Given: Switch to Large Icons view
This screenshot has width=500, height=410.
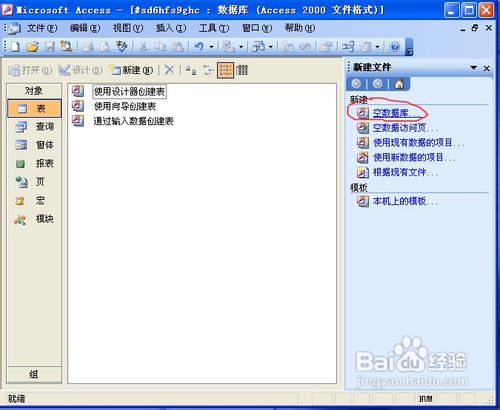Looking at the screenshot, I should [x=190, y=70].
